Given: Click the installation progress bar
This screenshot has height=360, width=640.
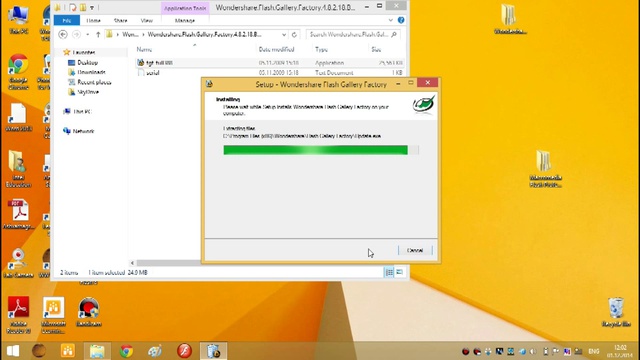Looking at the screenshot, I should coord(321,150).
